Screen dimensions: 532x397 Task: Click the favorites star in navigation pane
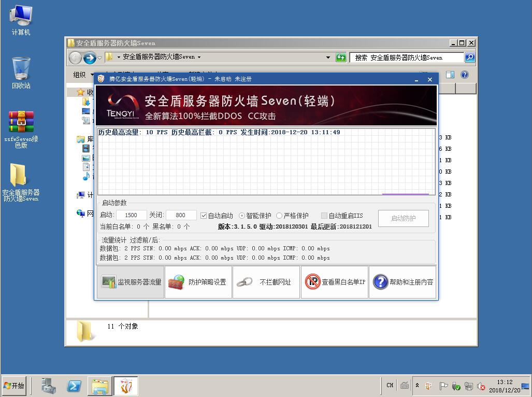coord(80,92)
